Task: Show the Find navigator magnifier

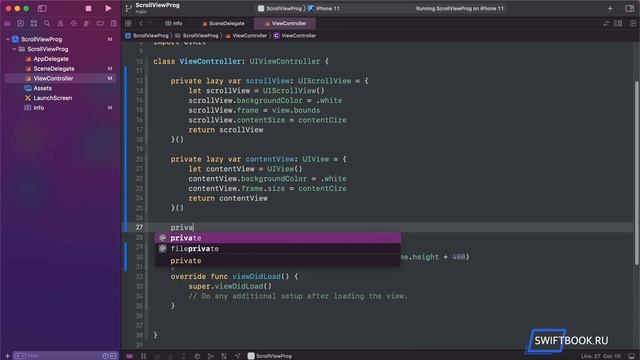Action: tap(47, 24)
